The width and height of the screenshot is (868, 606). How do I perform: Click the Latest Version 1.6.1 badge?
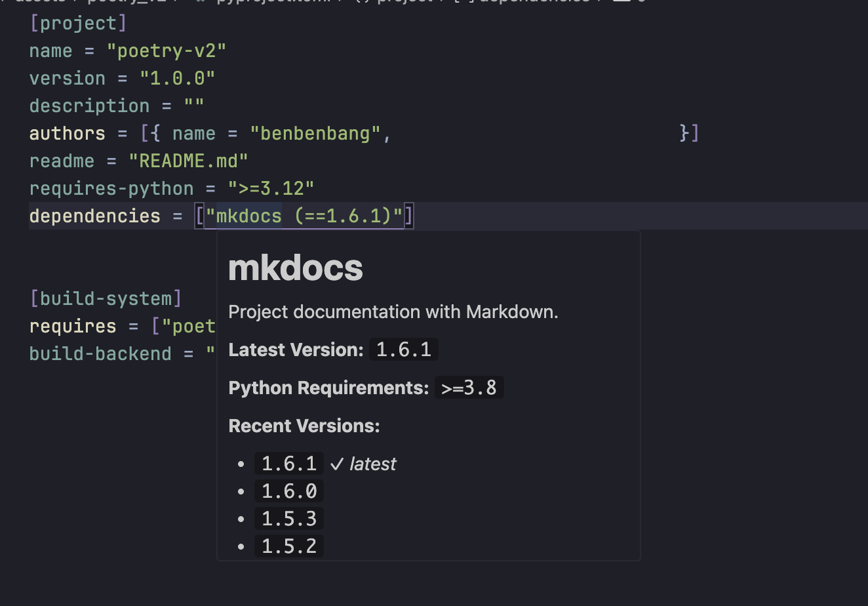click(x=404, y=350)
